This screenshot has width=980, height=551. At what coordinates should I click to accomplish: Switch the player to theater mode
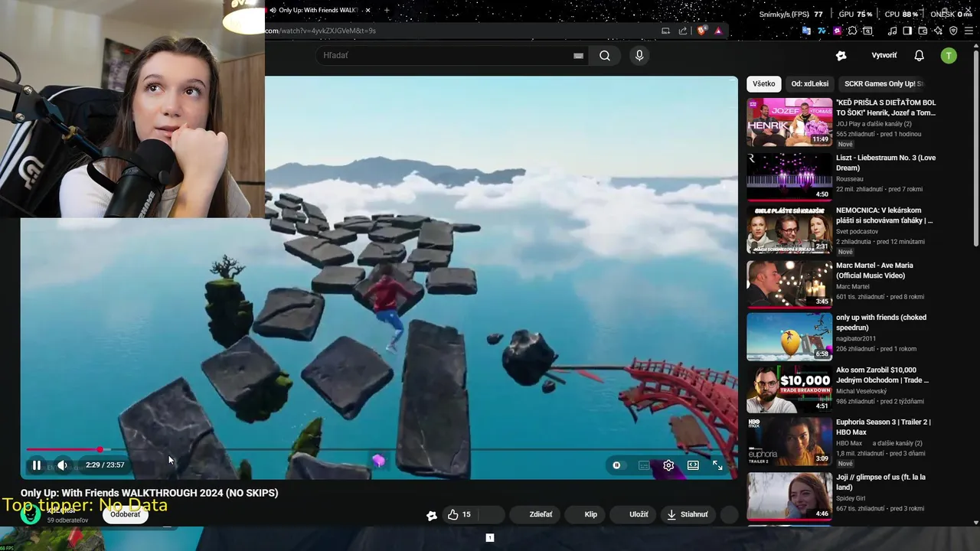(x=693, y=465)
